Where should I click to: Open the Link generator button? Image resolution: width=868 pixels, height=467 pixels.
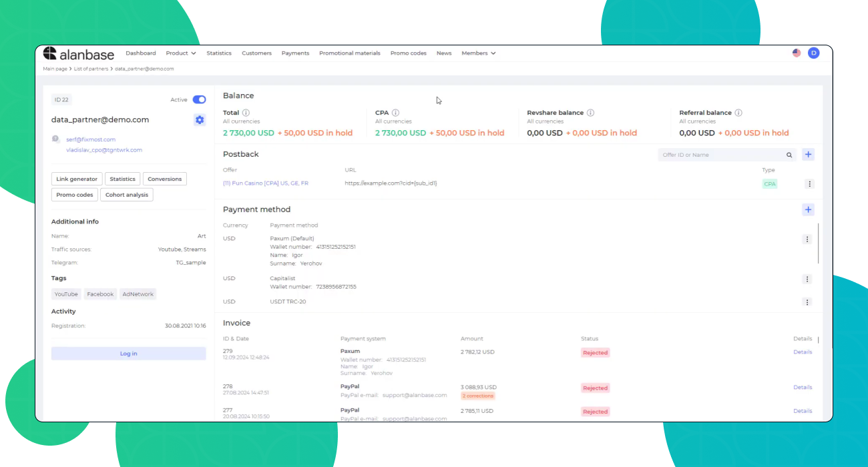[77, 179]
